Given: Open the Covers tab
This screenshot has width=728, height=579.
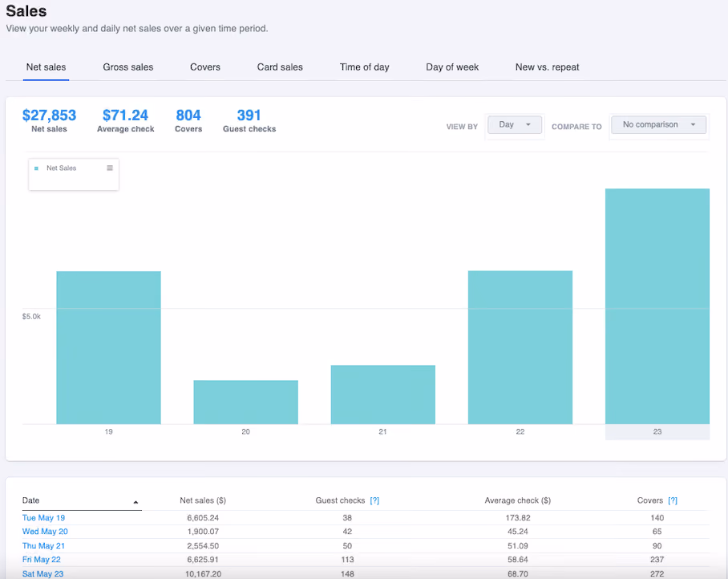Looking at the screenshot, I should (x=205, y=67).
